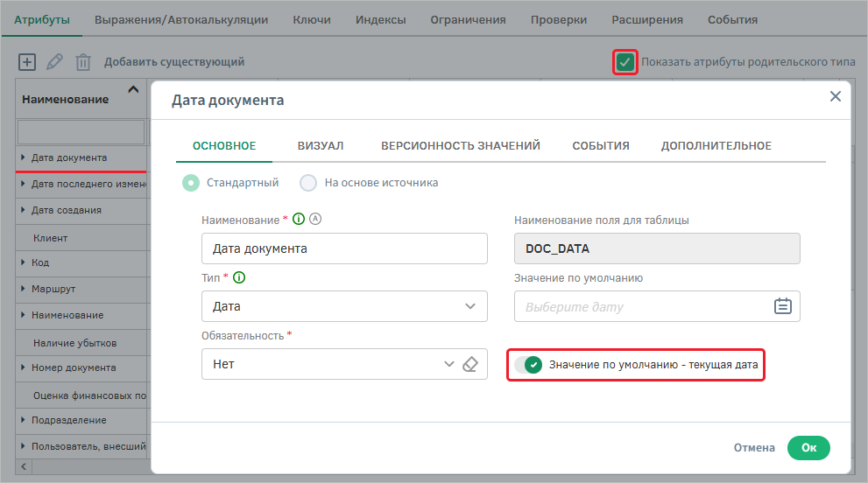Click the info icon next to Тип label

pyautogui.click(x=239, y=277)
